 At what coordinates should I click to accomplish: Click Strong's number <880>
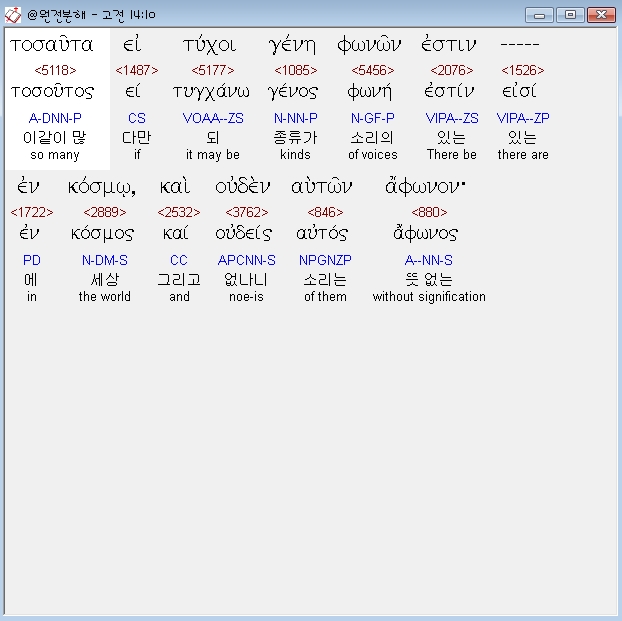coord(429,212)
